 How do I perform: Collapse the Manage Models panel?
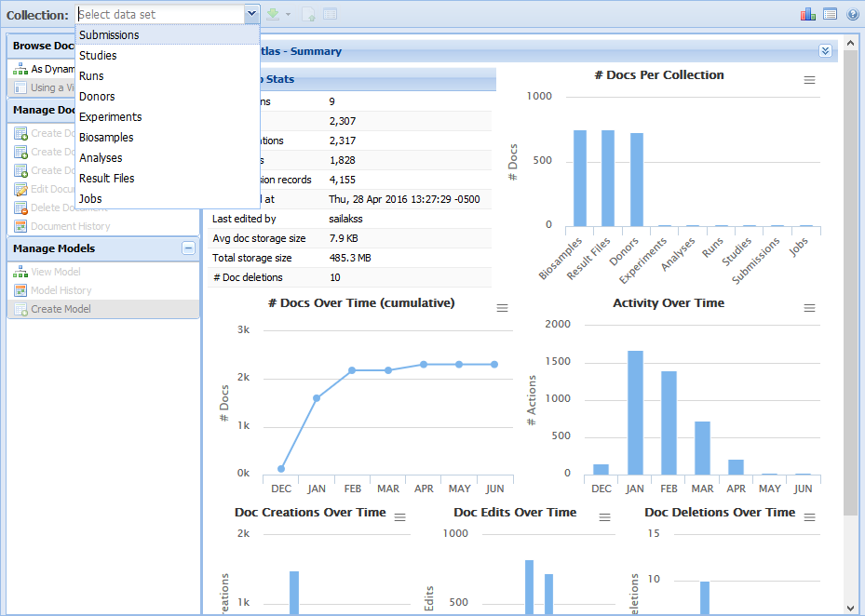tap(188, 248)
